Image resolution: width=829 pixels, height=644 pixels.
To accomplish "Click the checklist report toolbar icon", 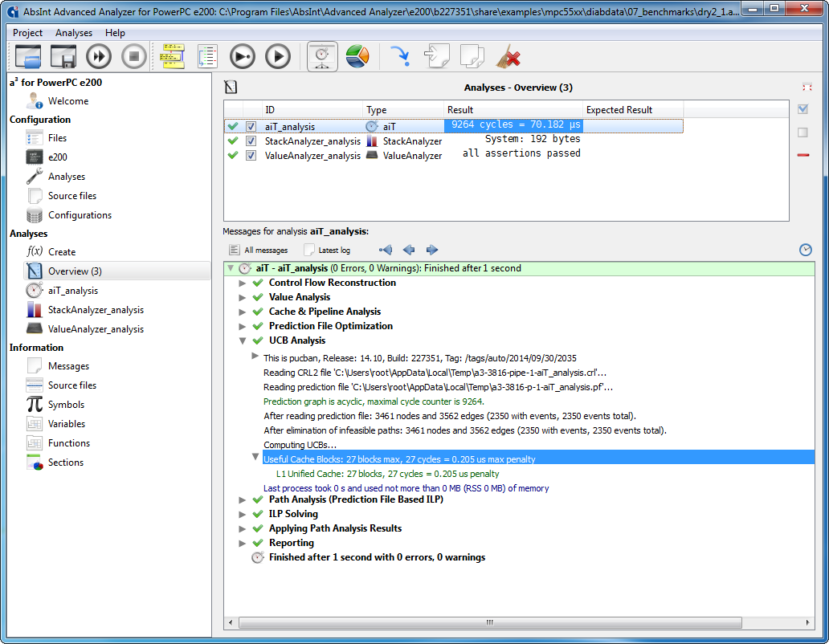I will tap(207, 56).
